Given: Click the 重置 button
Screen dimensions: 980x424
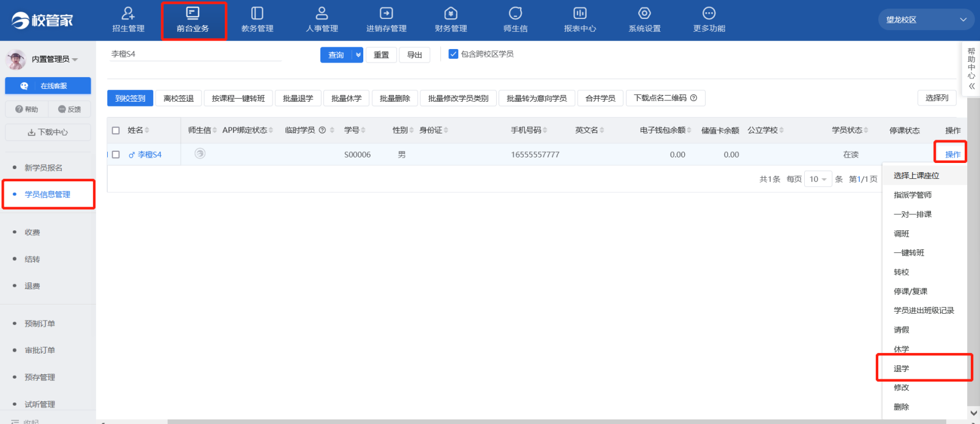Looking at the screenshot, I should (x=382, y=55).
